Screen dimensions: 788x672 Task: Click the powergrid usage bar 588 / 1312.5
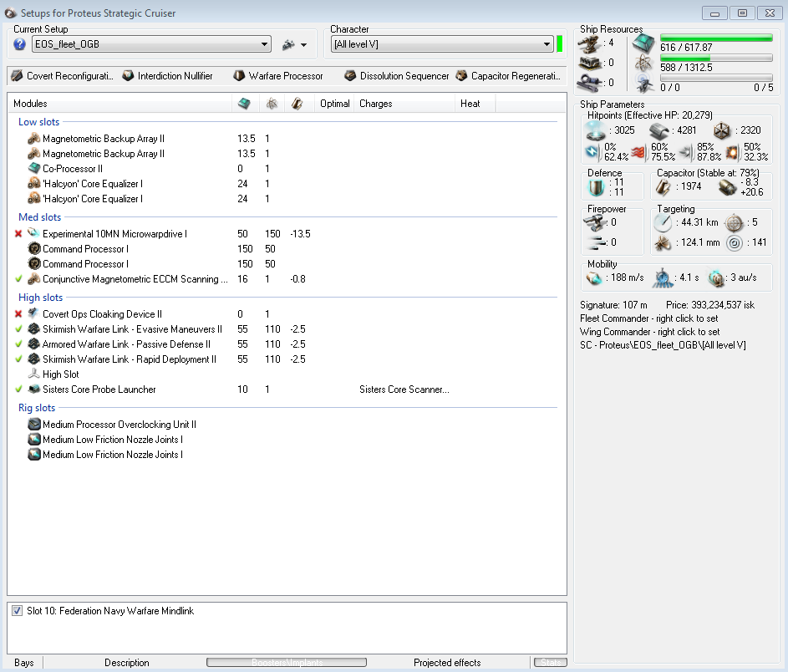coord(716,58)
